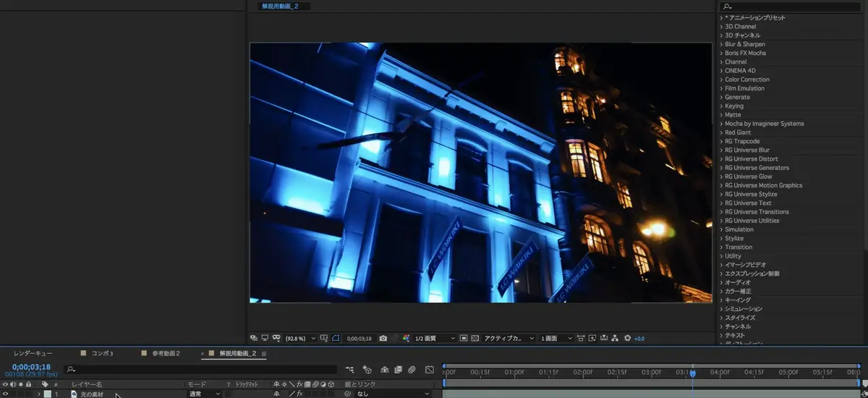
Task: Open the 通常 blend mode dropdown
Action: (204, 394)
